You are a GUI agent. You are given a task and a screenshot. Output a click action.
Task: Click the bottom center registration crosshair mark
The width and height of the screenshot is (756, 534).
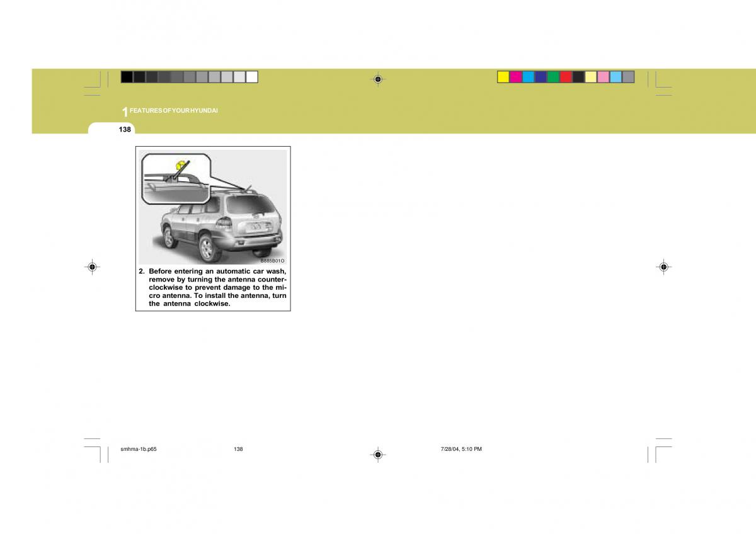[x=377, y=454]
